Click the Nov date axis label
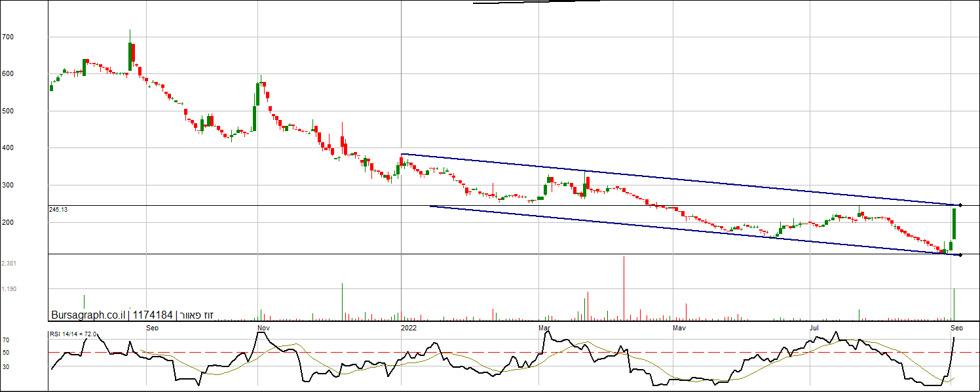Screen dimensions: 980x392 (x=263, y=327)
